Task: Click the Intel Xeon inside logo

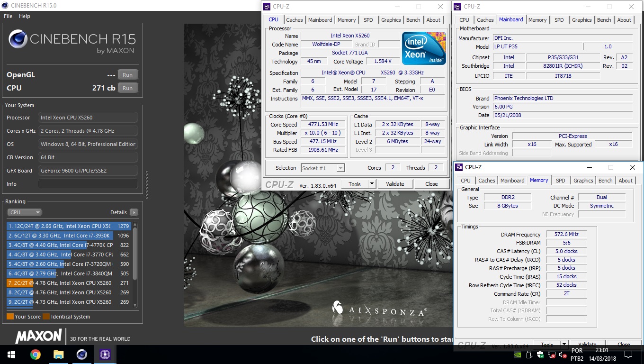Action: tap(424, 48)
